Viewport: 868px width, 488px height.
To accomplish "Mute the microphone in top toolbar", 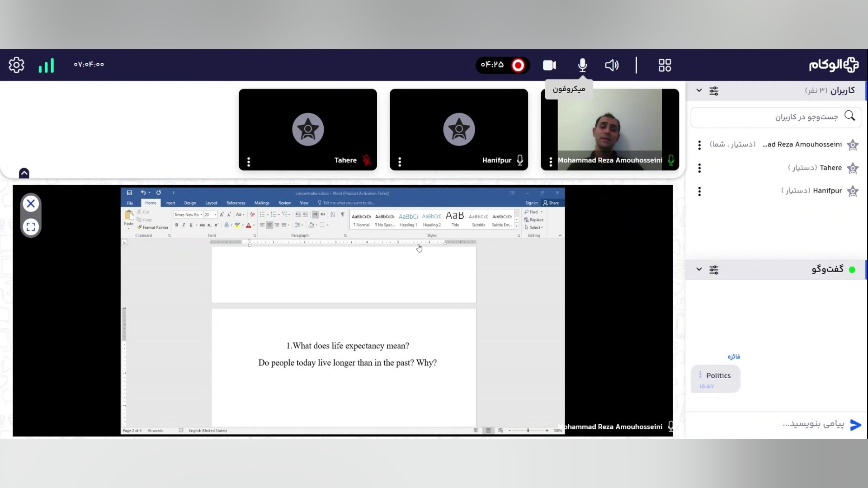I will point(582,65).
